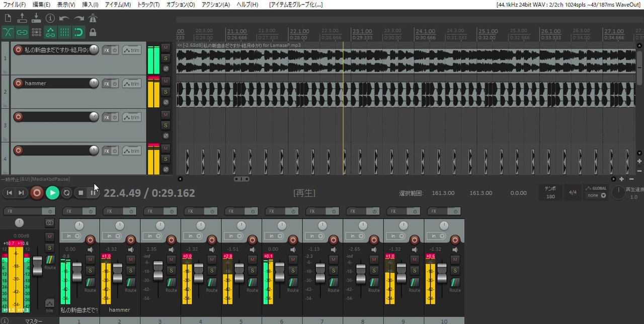
Task: Click the transport Pause button
Action: pos(93,192)
